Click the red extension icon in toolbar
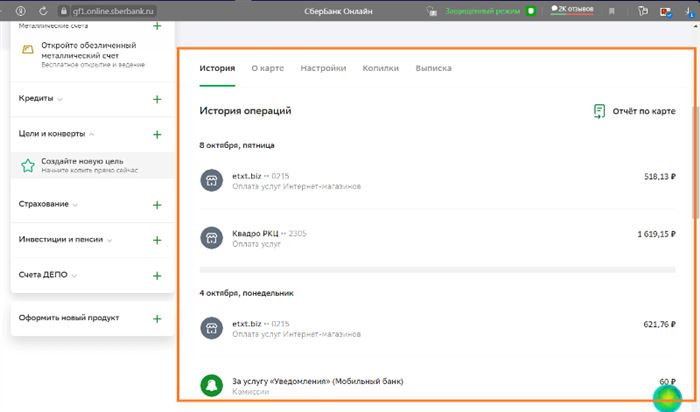 (665, 12)
